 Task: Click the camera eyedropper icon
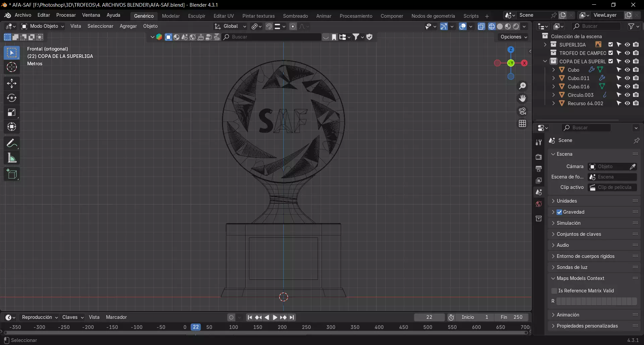(x=633, y=166)
